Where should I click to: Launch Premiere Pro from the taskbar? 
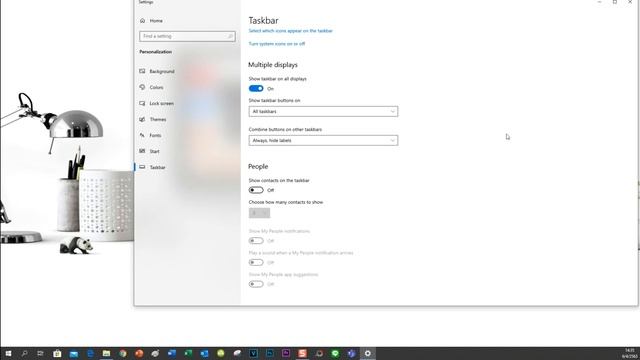point(286,353)
